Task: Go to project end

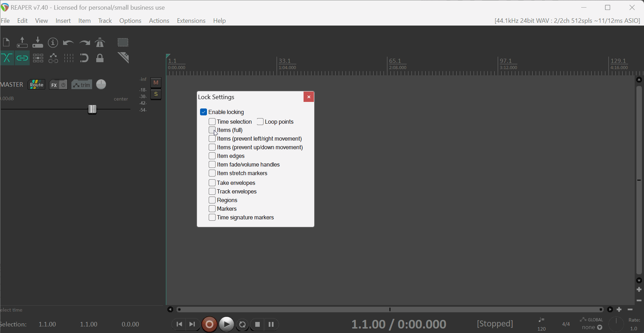Action: (x=192, y=324)
